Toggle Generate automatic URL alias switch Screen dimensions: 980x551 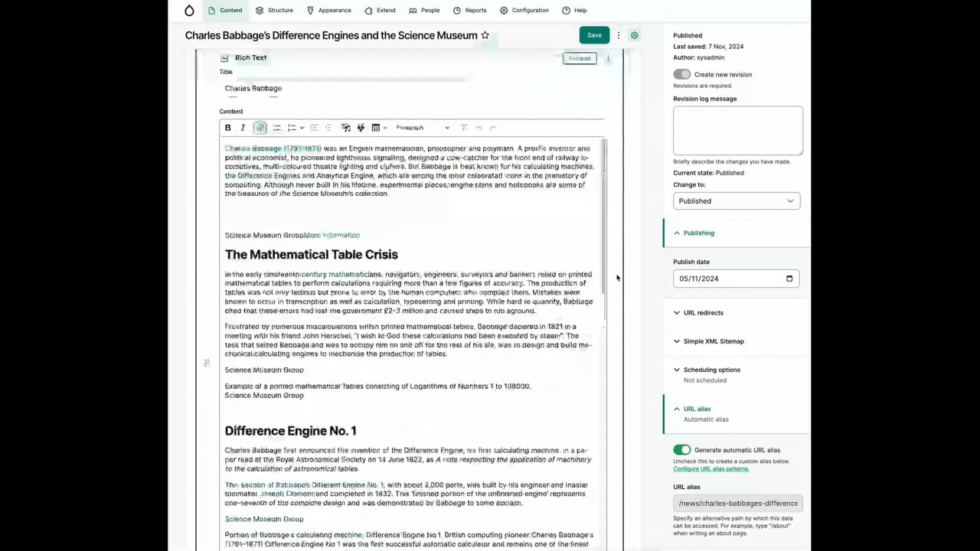[681, 450]
